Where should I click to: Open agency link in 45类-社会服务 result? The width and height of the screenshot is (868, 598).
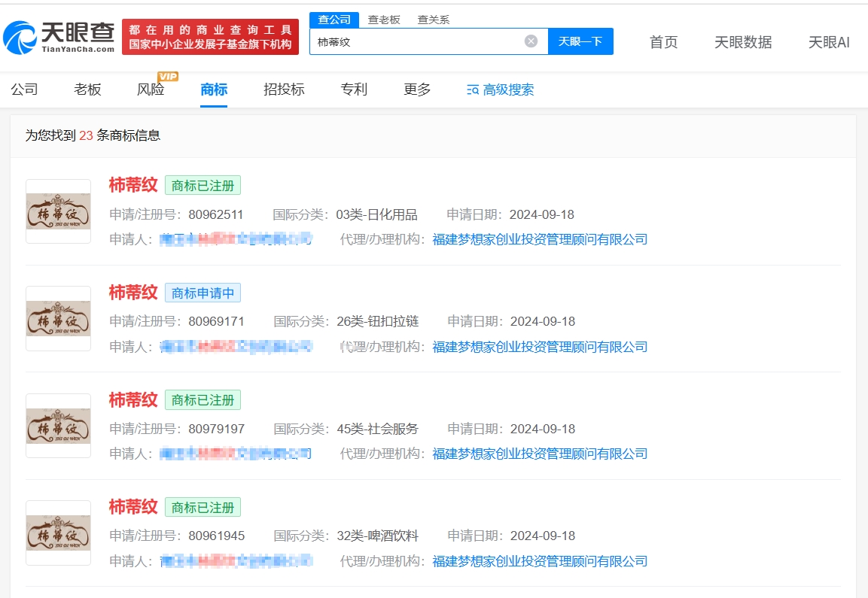[x=540, y=454]
